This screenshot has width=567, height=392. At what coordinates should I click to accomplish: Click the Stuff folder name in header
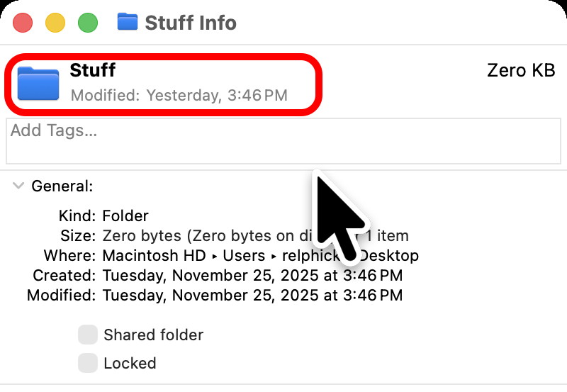click(92, 70)
